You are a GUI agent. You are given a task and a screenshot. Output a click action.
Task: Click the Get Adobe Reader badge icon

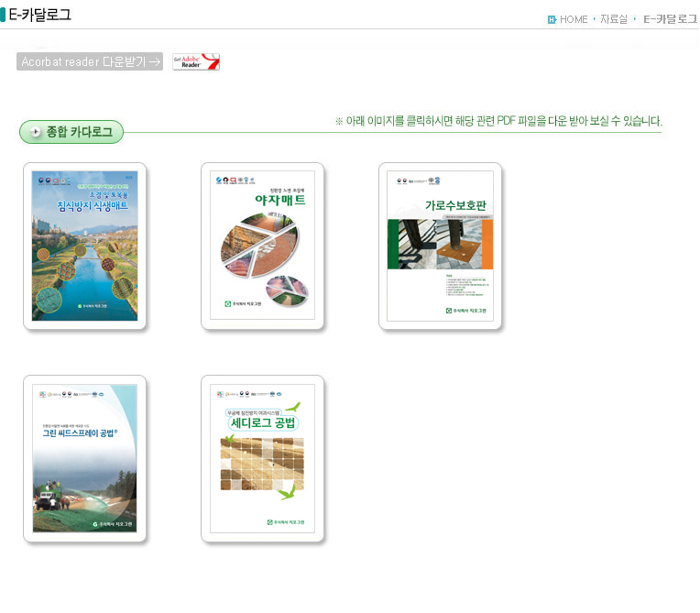196,61
